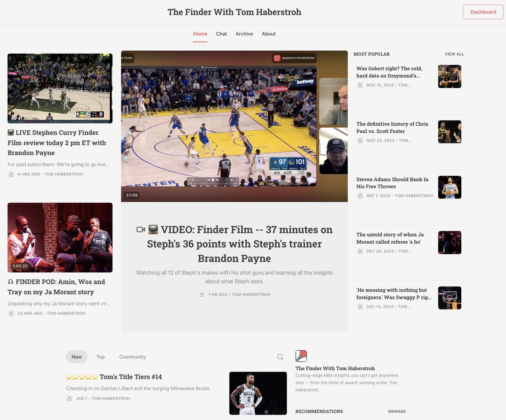This screenshot has width=506, height=420.
Task: Click lock icon beside JAN 1 date
Action: (70, 398)
